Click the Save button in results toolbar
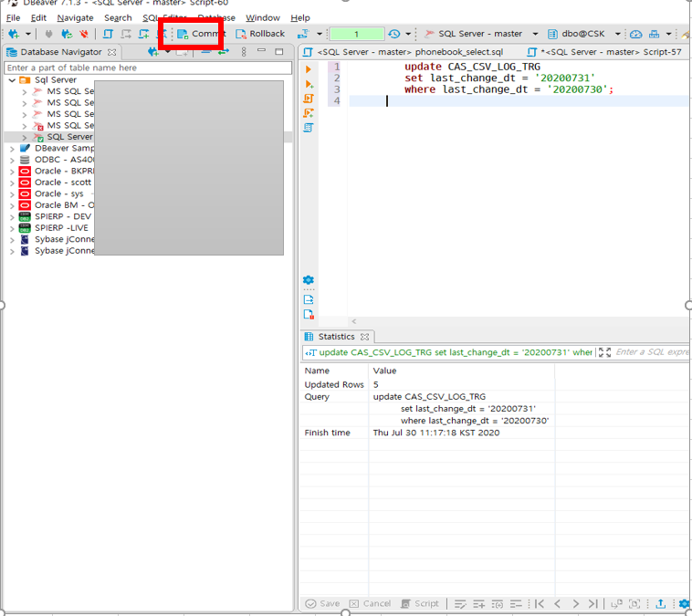The height and width of the screenshot is (616, 692). coord(322,603)
